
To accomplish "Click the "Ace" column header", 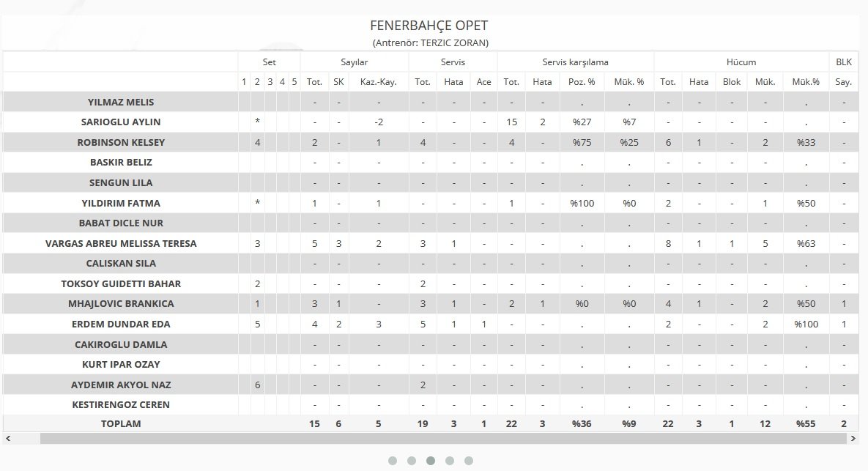I will [x=484, y=82].
